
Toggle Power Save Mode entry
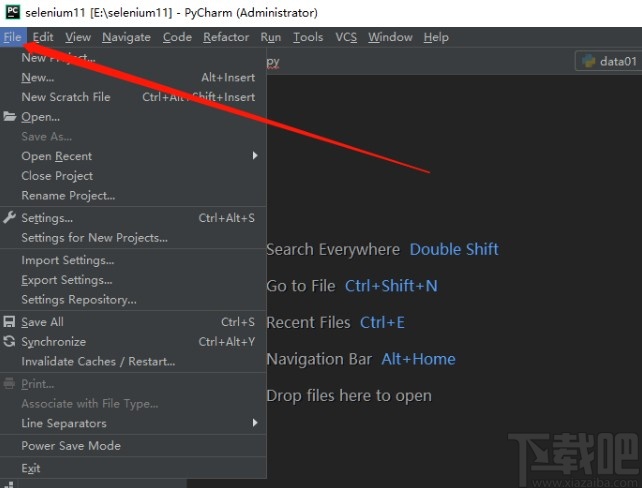pyautogui.click(x=133, y=445)
